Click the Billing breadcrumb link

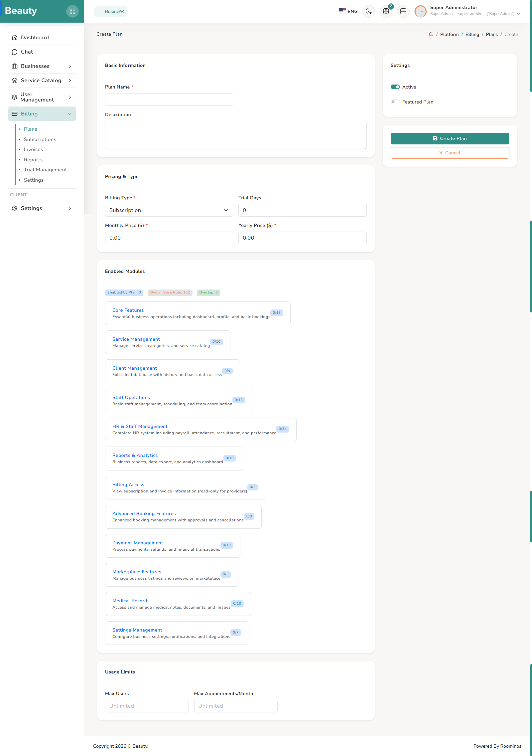click(x=472, y=34)
